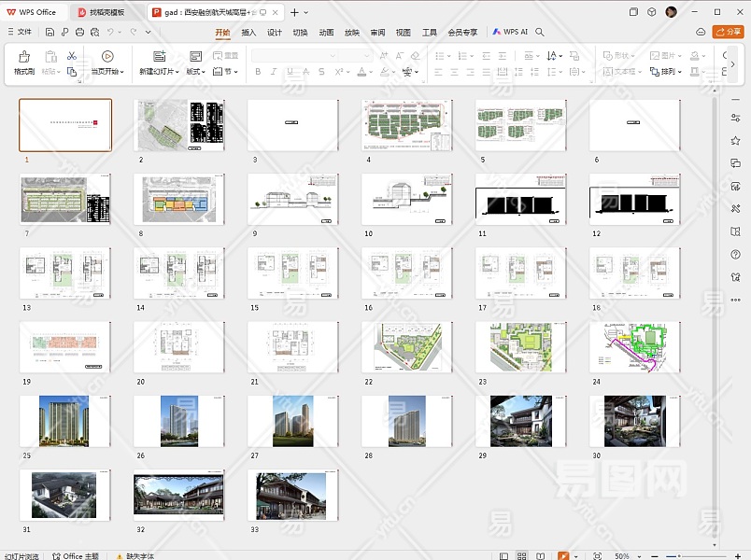Switch to the Animation (动画) tab

[326, 32]
